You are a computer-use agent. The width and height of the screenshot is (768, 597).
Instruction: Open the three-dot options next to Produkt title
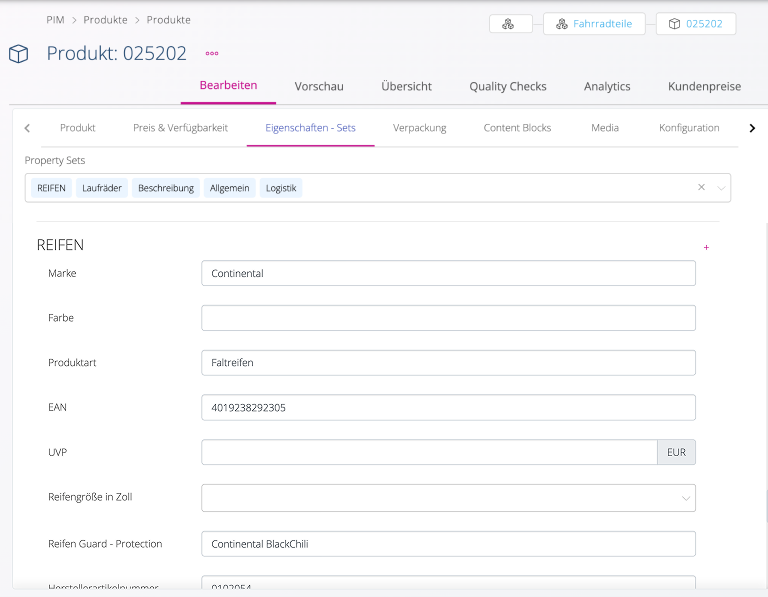[x=211, y=54]
